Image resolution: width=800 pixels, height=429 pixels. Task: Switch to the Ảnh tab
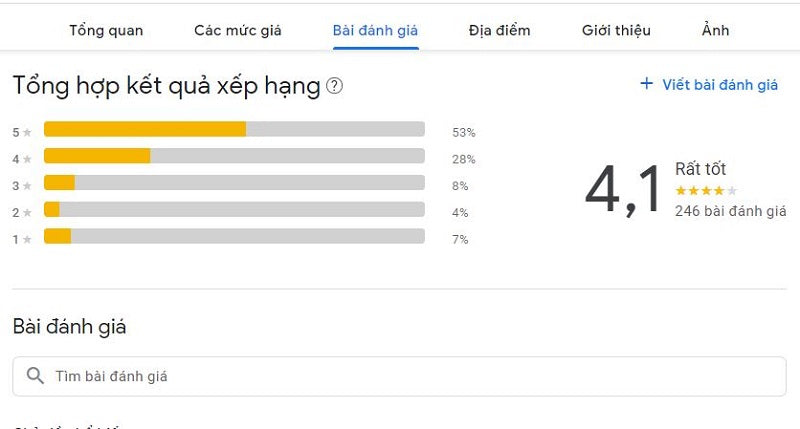tap(715, 30)
